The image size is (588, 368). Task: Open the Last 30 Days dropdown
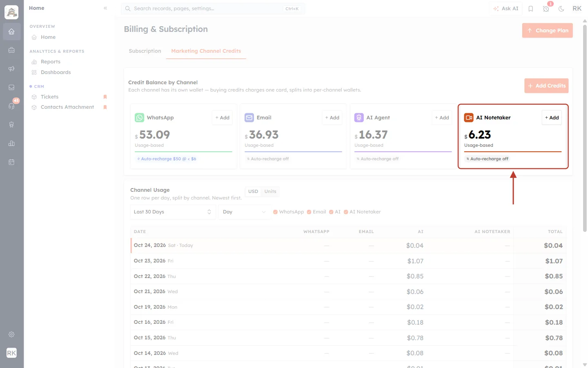click(x=172, y=212)
